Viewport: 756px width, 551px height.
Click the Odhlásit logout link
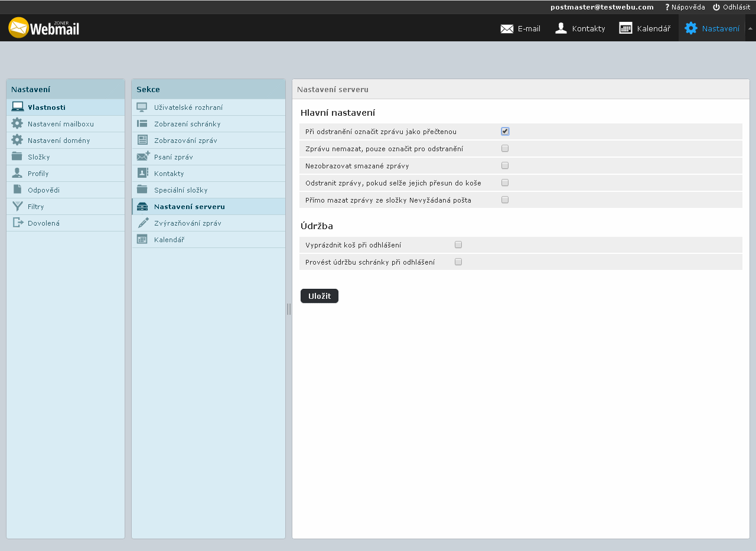731,7
